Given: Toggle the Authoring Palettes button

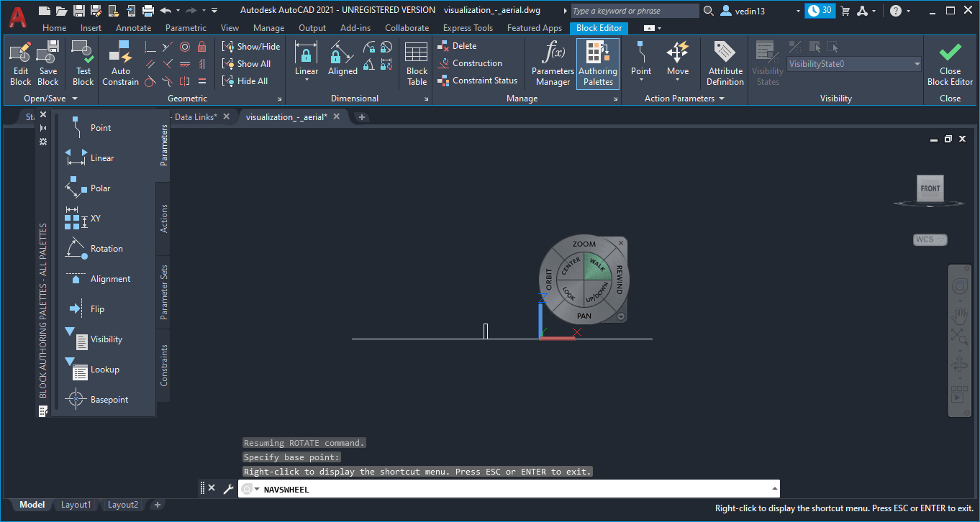Looking at the screenshot, I should (598, 63).
